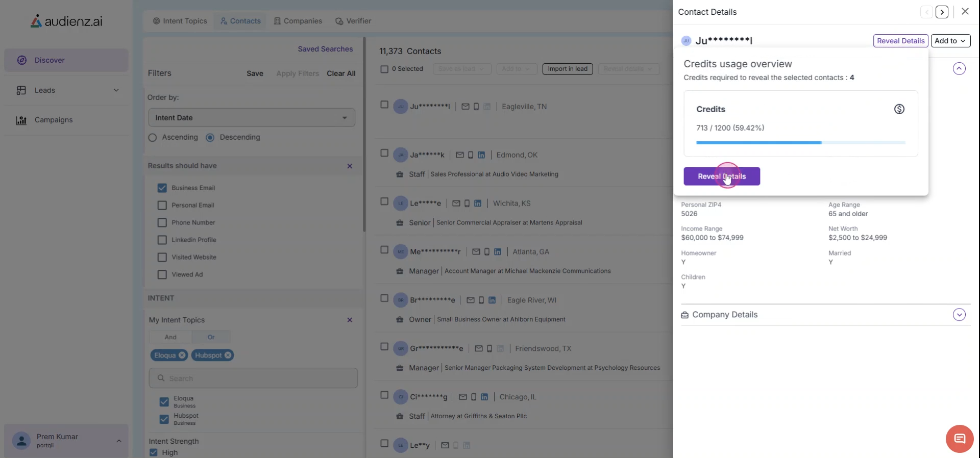Enable the Personal Email checkbox
The image size is (980, 458).
coord(162,206)
